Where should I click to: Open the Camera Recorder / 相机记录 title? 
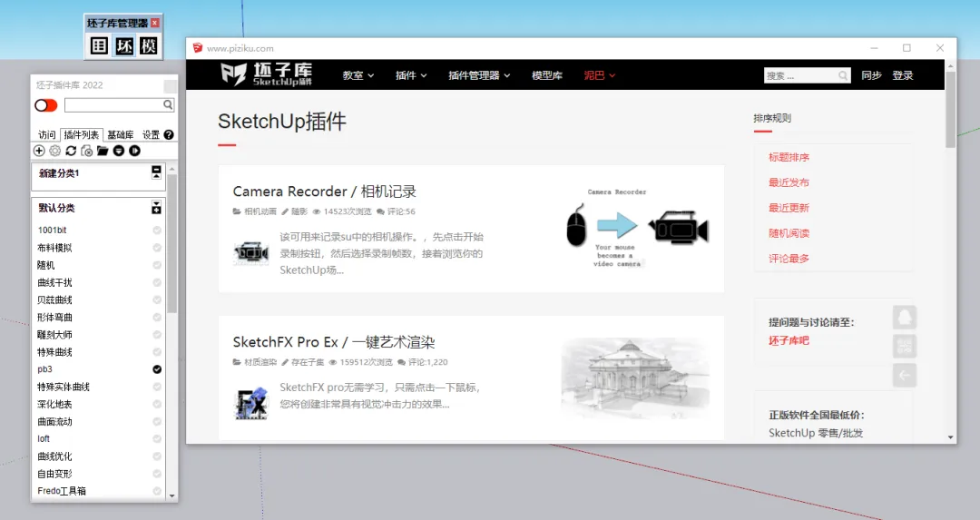click(x=324, y=191)
